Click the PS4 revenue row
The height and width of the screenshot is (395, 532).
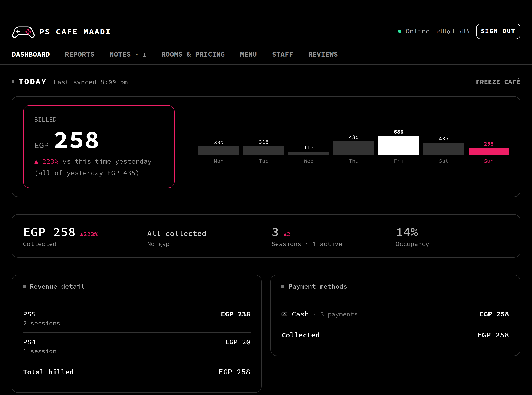click(137, 346)
